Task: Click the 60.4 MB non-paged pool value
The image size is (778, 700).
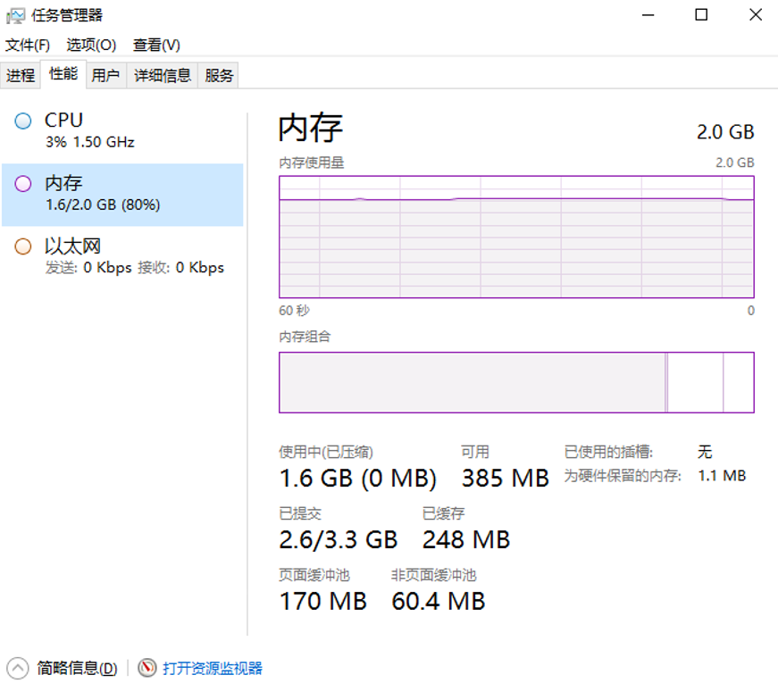Action: point(438,601)
